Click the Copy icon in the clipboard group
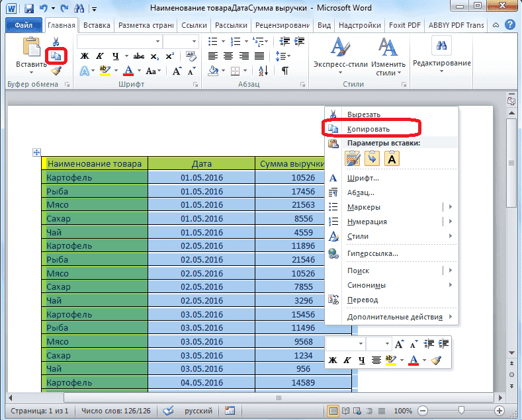The image size is (522, 420). click(x=56, y=56)
